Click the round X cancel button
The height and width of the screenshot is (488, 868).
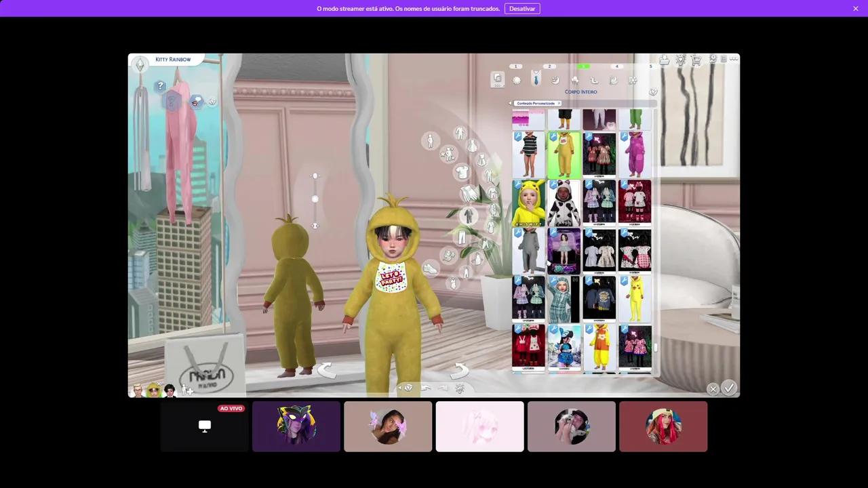713,389
